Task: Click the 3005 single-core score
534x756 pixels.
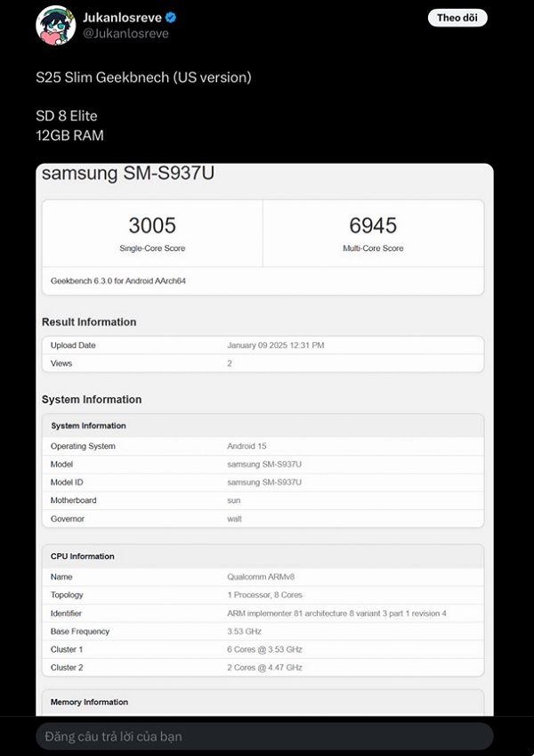Action: (152, 226)
